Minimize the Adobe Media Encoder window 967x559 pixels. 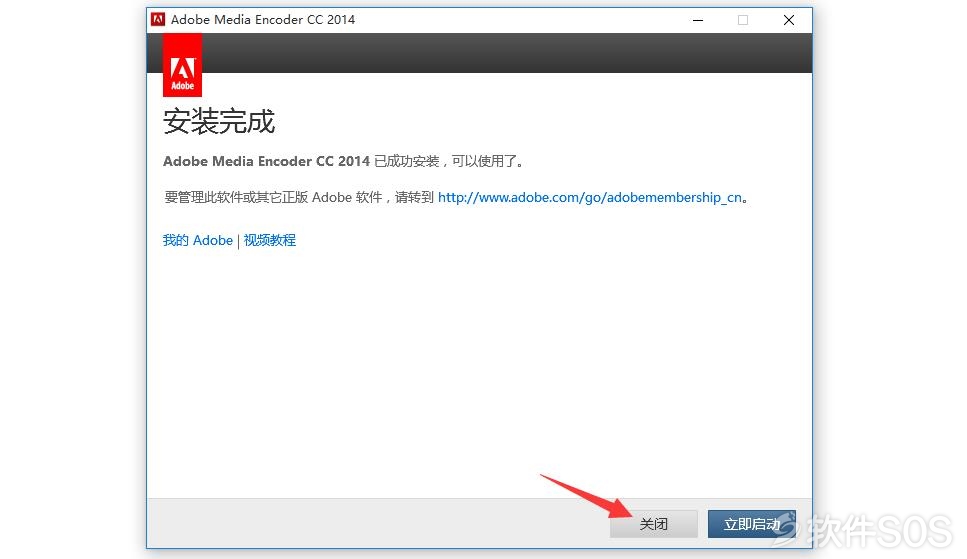[698, 20]
